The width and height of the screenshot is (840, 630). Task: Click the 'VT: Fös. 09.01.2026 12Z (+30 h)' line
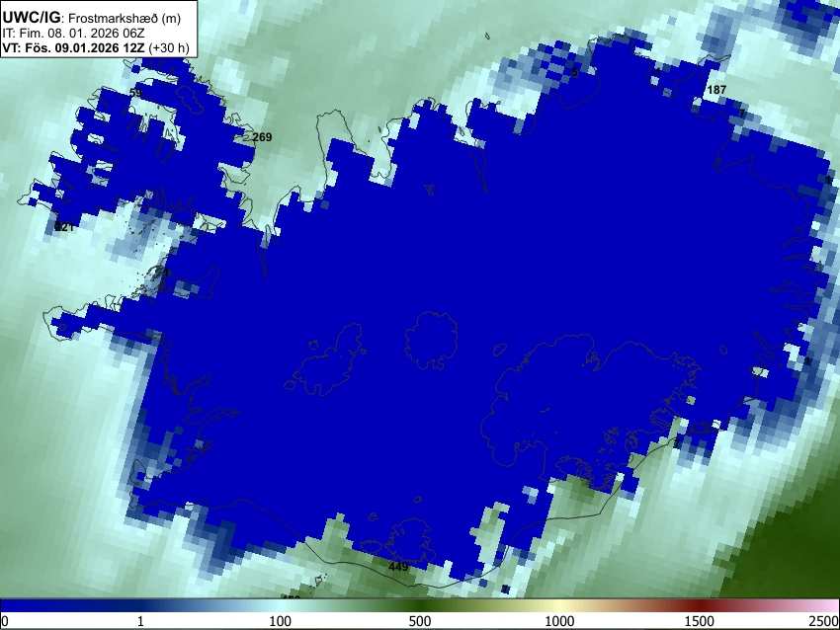coord(96,47)
